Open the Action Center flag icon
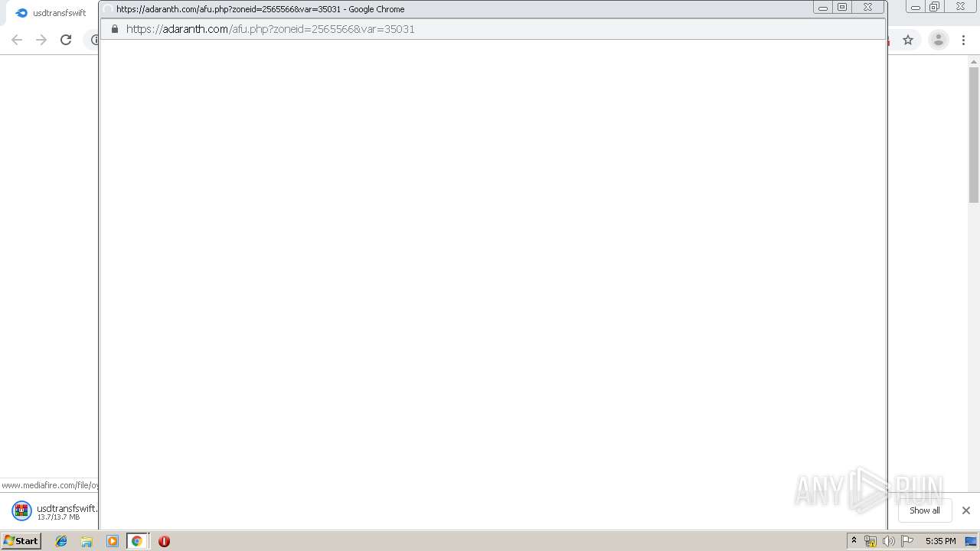Viewport: 980px width, 551px height. [x=907, y=541]
